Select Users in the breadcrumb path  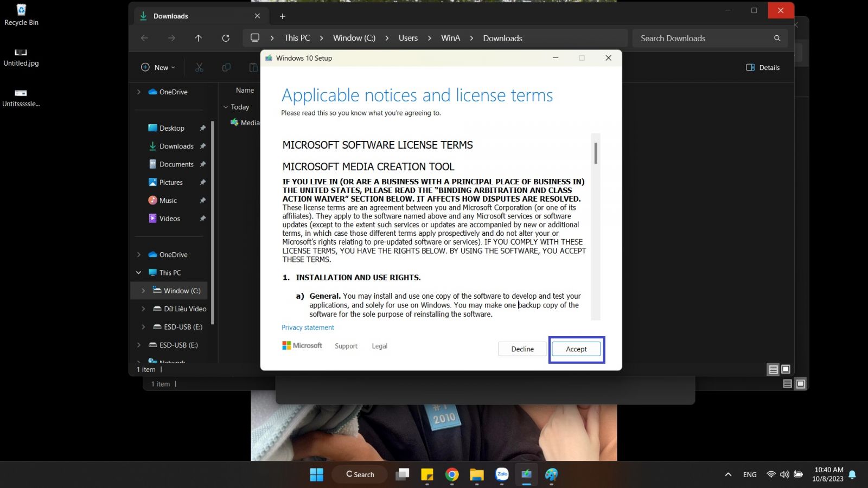(408, 38)
